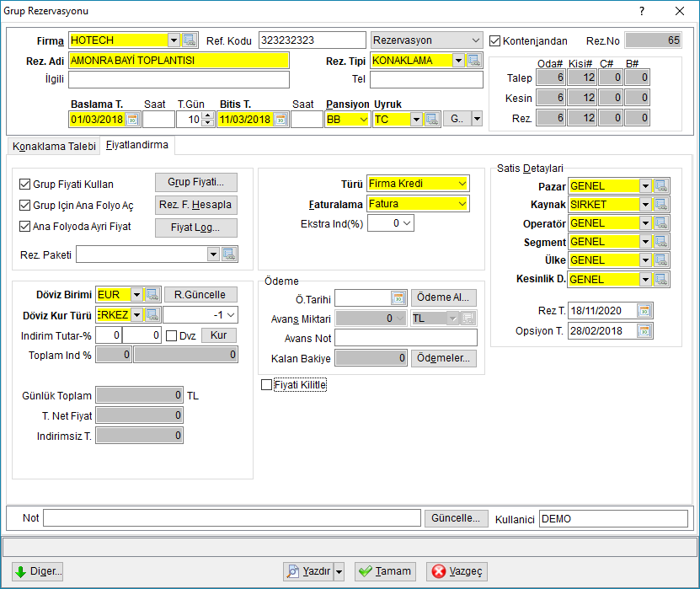Open the Yazdır options arrow

point(339,571)
